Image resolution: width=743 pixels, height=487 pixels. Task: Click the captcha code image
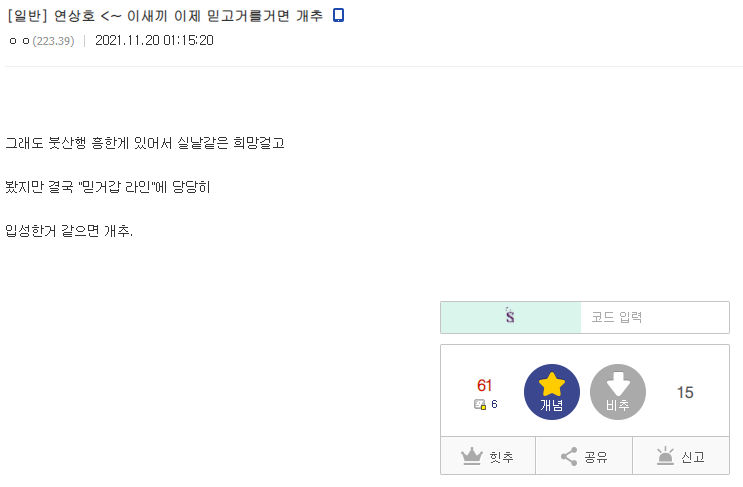click(x=511, y=317)
